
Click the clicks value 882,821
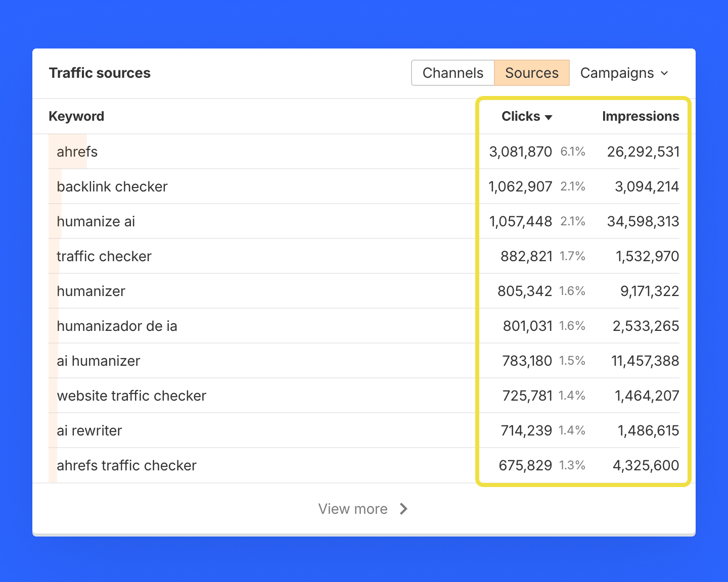(x=526, y=256)
